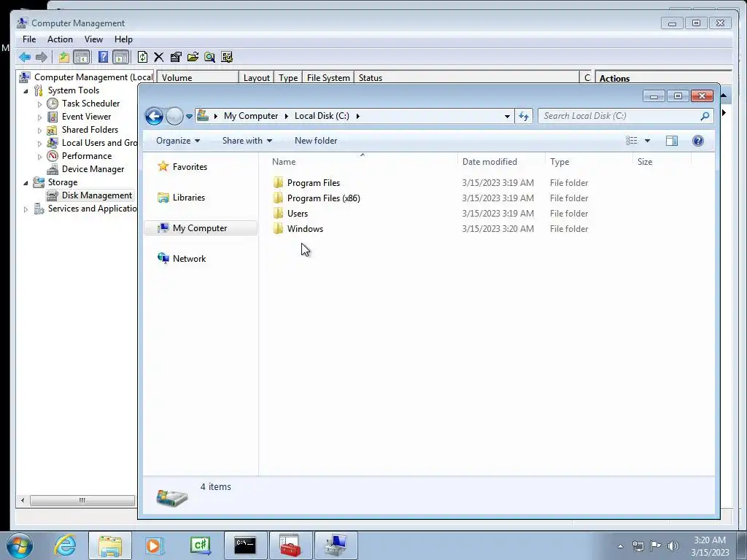
Task: Open the Action menu
Action: (x=60, y=39)
